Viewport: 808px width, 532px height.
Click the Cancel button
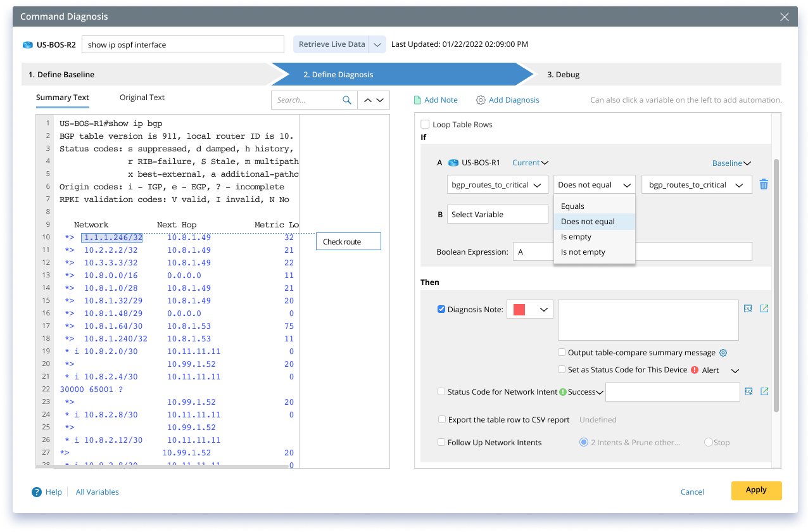(692, 492)
